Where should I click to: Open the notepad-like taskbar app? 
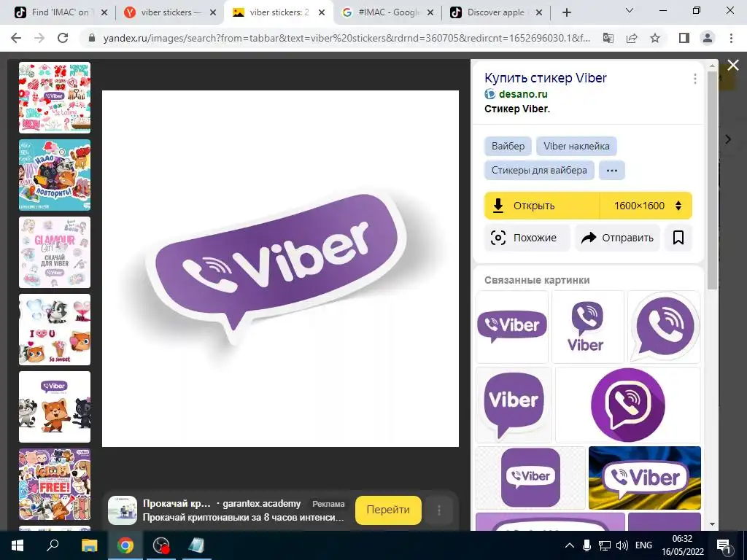(x=196, y=545)
